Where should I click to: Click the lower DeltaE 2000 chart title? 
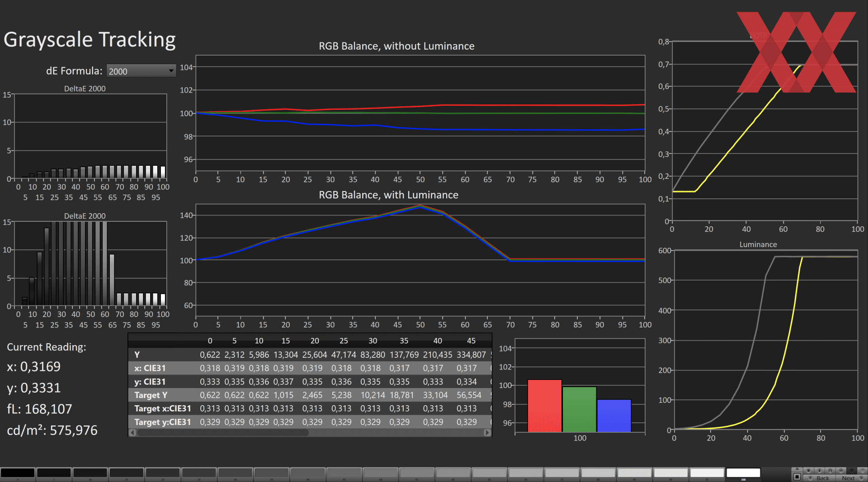[x=85, y=216]
